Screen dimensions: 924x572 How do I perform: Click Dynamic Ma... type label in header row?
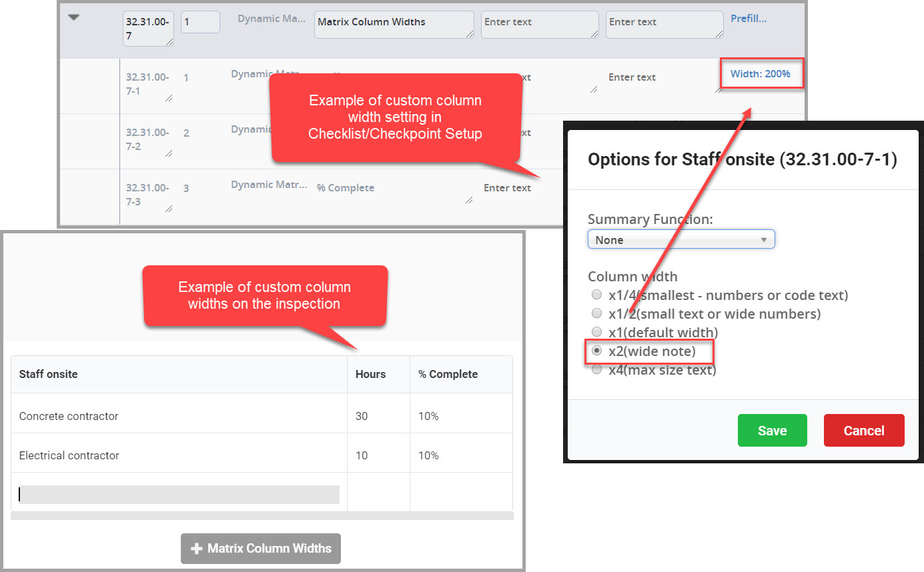click(272, 19)
